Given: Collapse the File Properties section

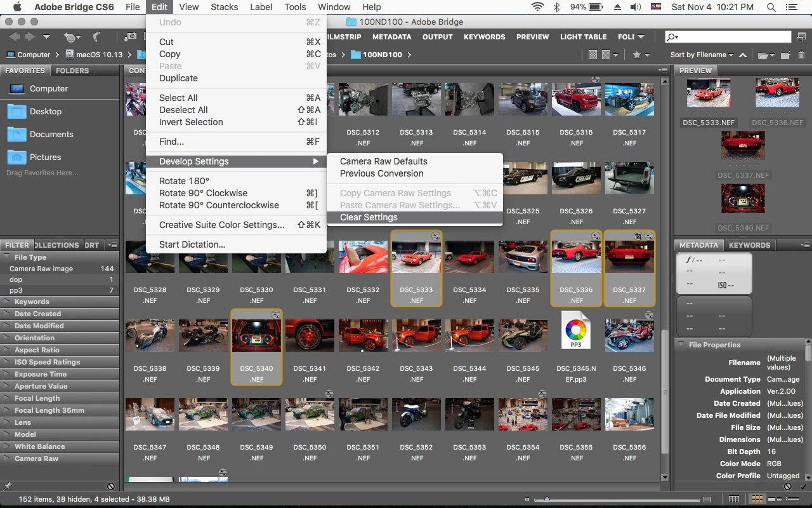Looking at the screenshot, I should (681, 345).
